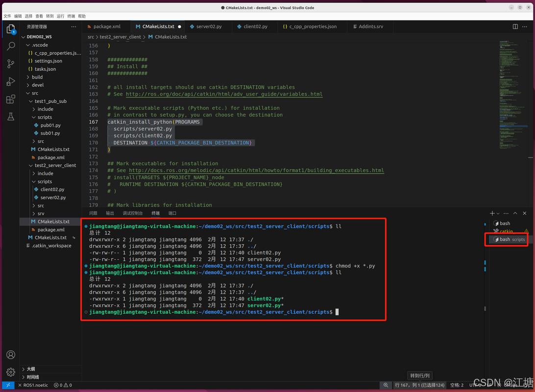
Task: Open Explorer panel more actions ellipsis
Action: [73, 26]
